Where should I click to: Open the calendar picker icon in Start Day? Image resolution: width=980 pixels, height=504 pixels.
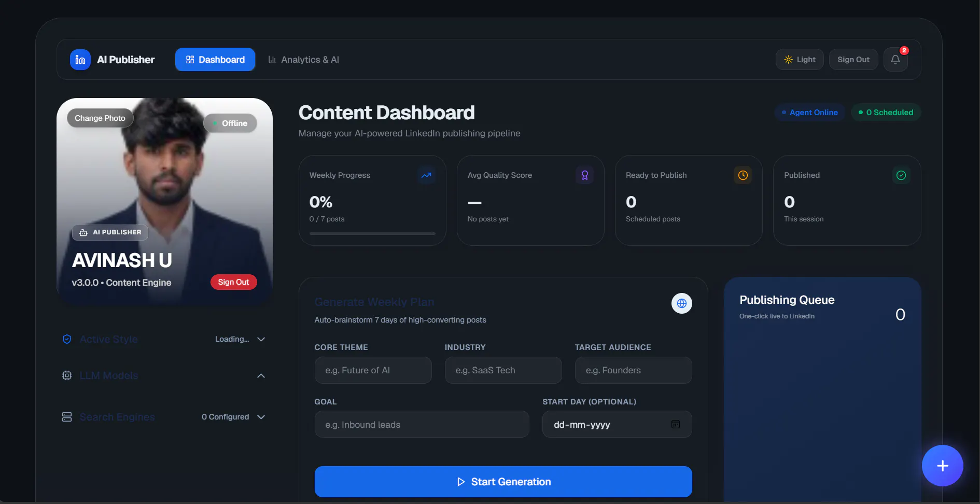pos(676,424)
